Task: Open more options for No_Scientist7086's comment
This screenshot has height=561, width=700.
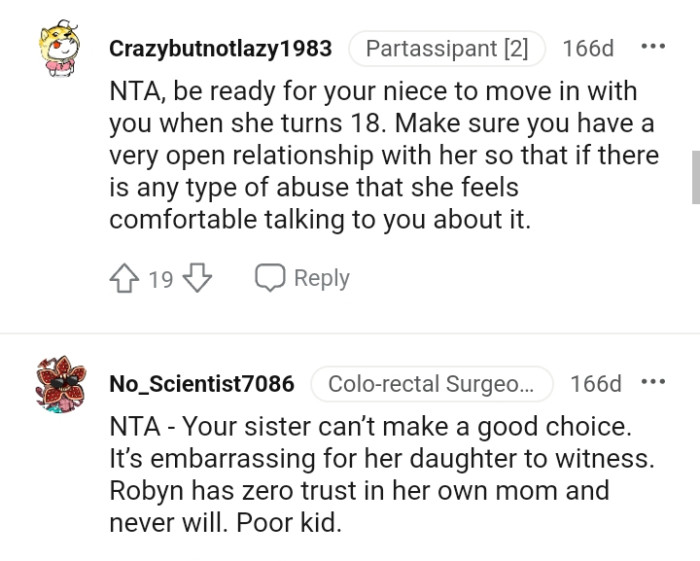Action: tap(652, 383)
